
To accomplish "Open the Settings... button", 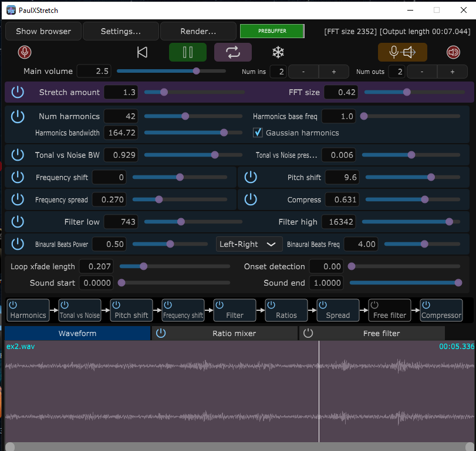I will (x=121, y=31).
